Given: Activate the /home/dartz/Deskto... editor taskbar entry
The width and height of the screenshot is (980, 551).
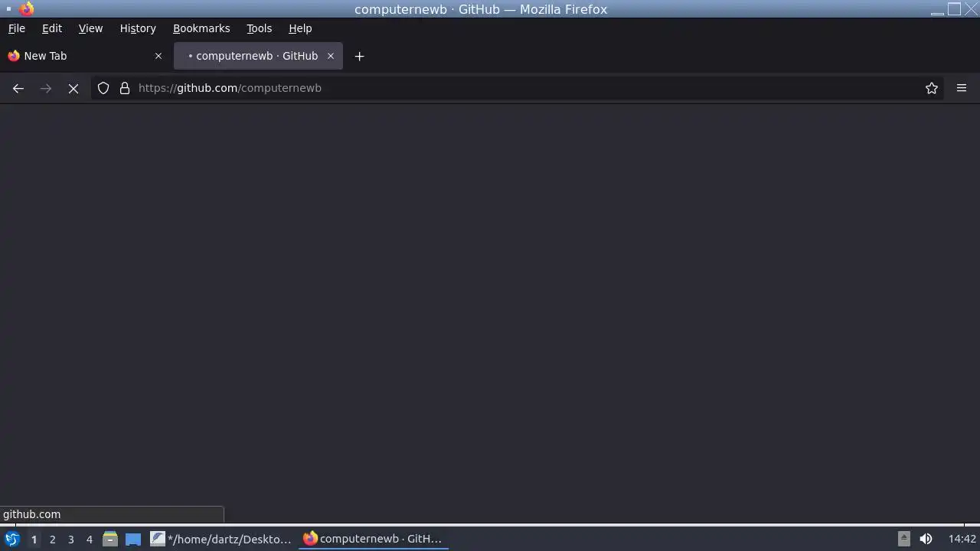Looking at the screenshot, I should pyautogui.click(x=221, y=539).
